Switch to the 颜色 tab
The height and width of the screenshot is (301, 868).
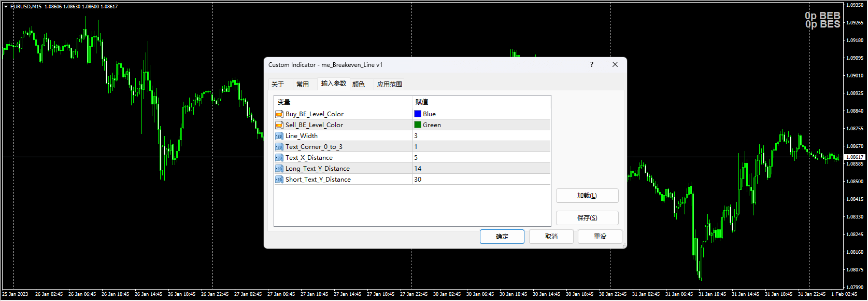click(x=359, y=84)
